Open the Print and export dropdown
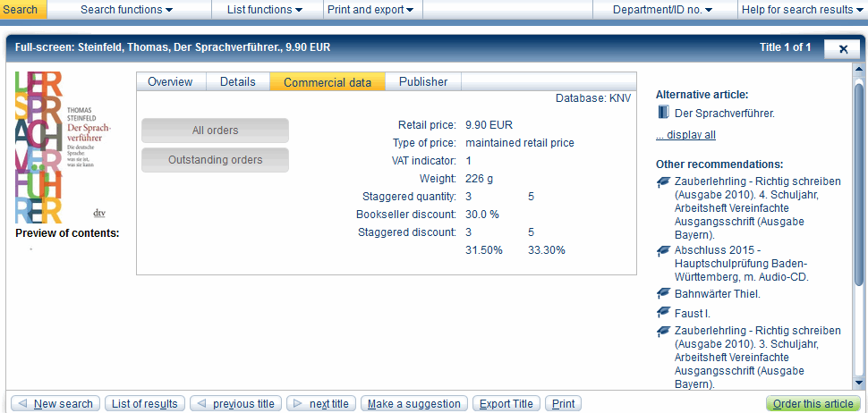 coord(370,10)
